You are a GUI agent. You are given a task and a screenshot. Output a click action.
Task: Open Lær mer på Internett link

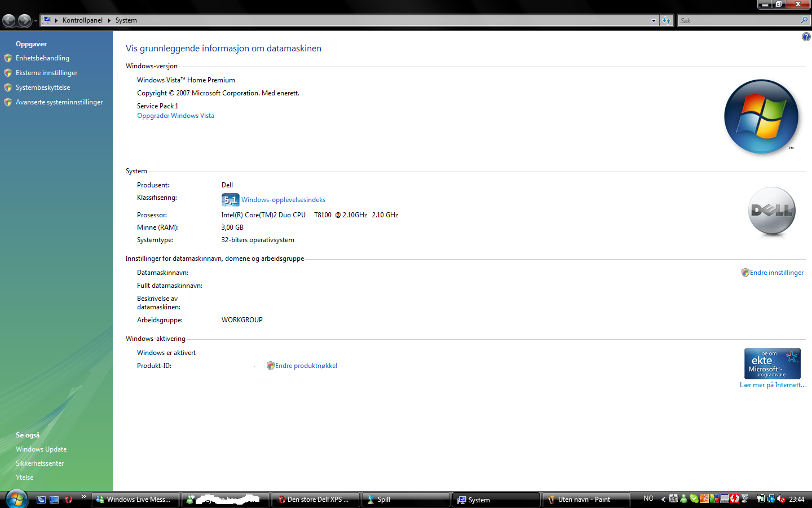773,385
